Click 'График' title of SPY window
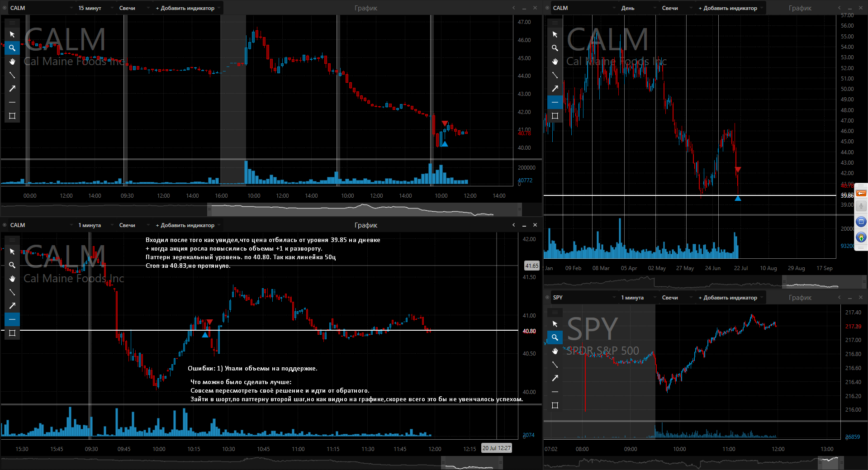 (800, 297)
